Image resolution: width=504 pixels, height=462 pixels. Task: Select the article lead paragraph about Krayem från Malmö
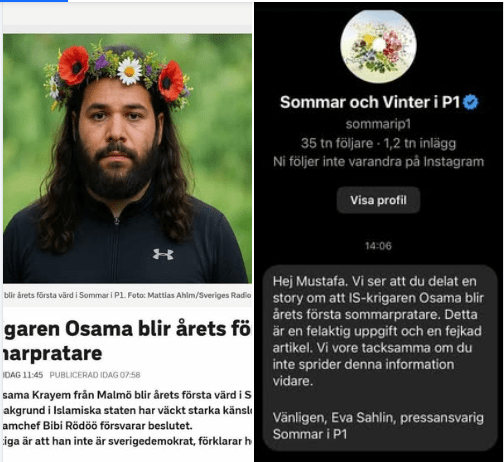127,418
